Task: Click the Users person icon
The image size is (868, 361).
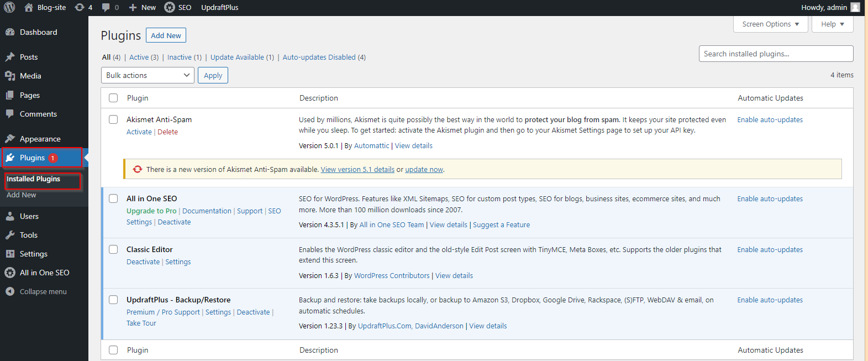Action: [x=10, y=216]
